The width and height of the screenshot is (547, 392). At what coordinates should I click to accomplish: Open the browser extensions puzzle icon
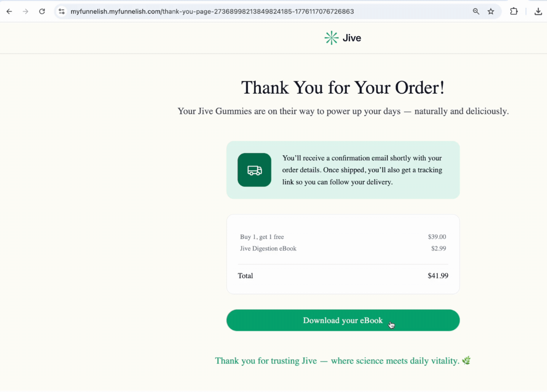tap(514, 11)
